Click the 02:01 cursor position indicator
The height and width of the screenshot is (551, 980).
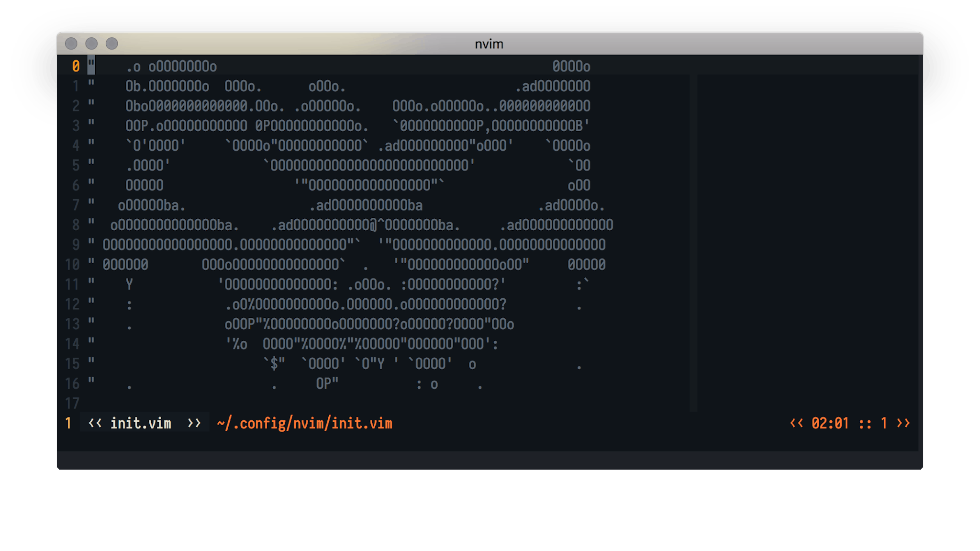point(830,423)
